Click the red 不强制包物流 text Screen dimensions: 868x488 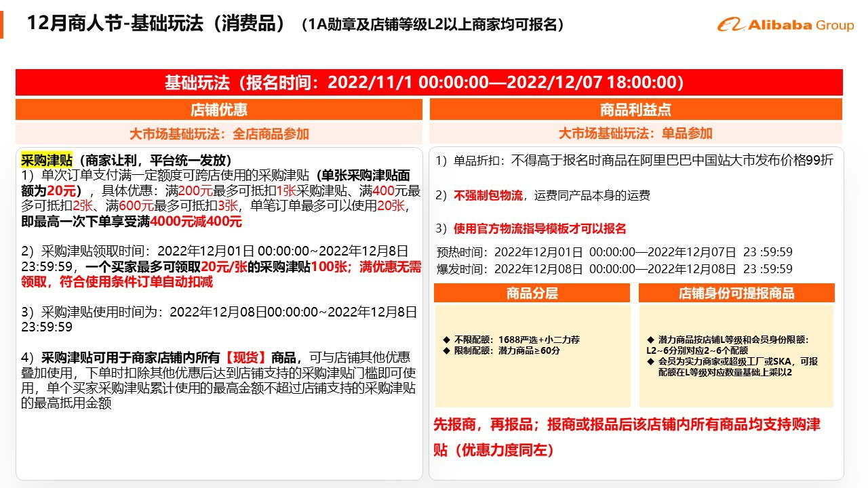pos(488,195)
